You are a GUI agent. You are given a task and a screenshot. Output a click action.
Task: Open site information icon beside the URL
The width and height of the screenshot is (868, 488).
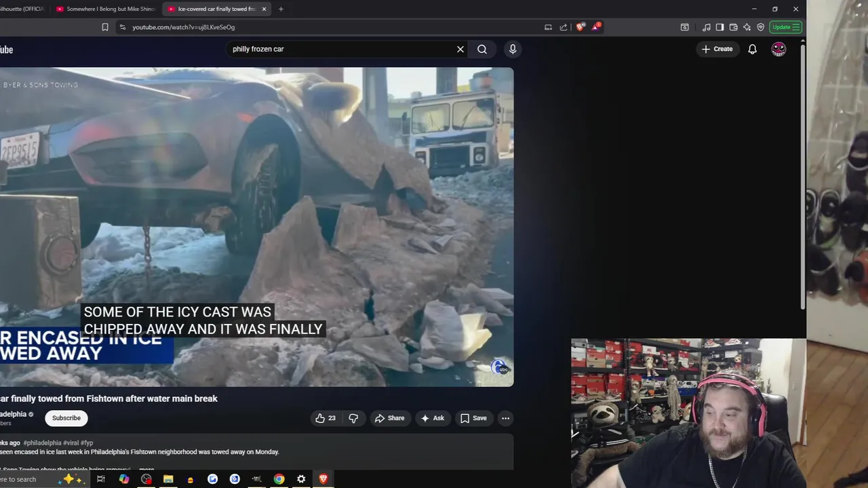(122, 27)
